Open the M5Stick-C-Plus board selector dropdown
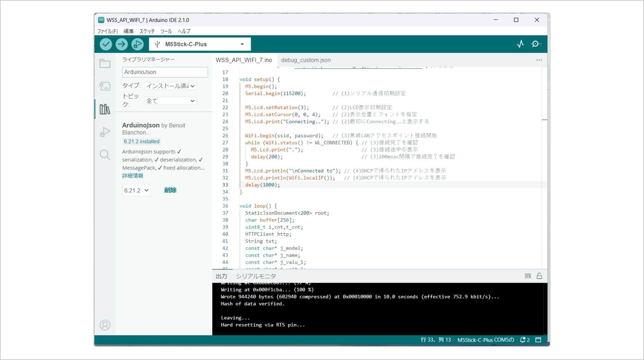Screen dimensions: 644x360 coord(200,44)
